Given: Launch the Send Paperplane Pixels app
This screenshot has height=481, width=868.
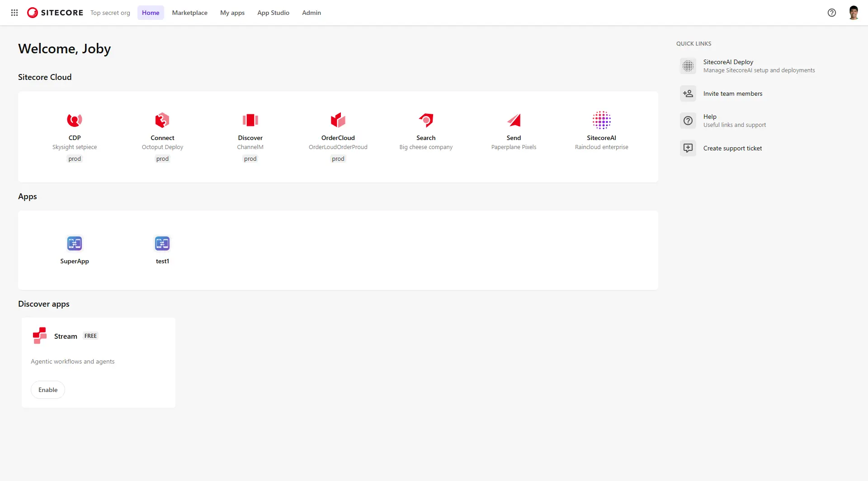Looking at the screenshot, I should pos(514,132).
